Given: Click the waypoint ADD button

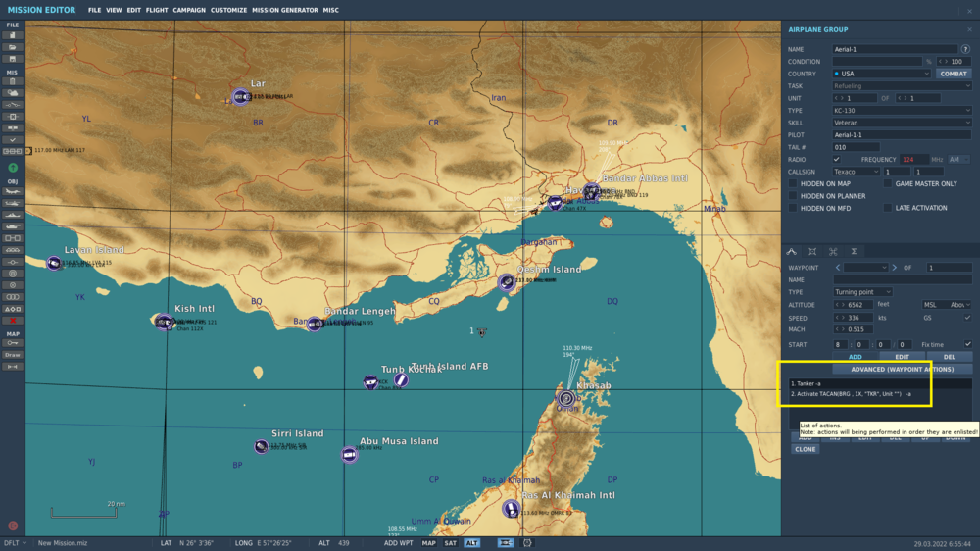Looking at the screenshot, I should coord(855,357).
